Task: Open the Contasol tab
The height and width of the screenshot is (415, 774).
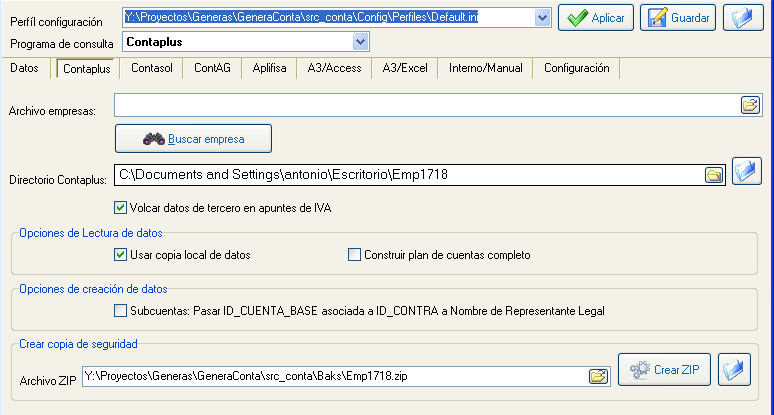Action: 152,68
